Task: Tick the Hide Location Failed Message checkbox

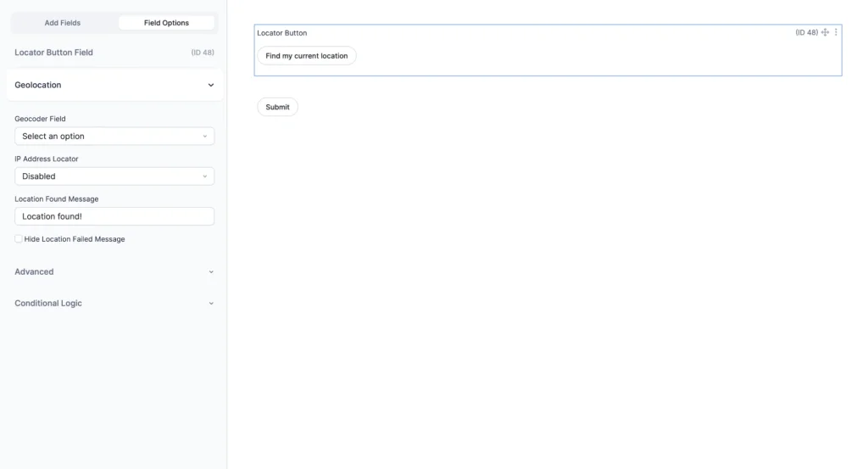Action: click(19, 238)
